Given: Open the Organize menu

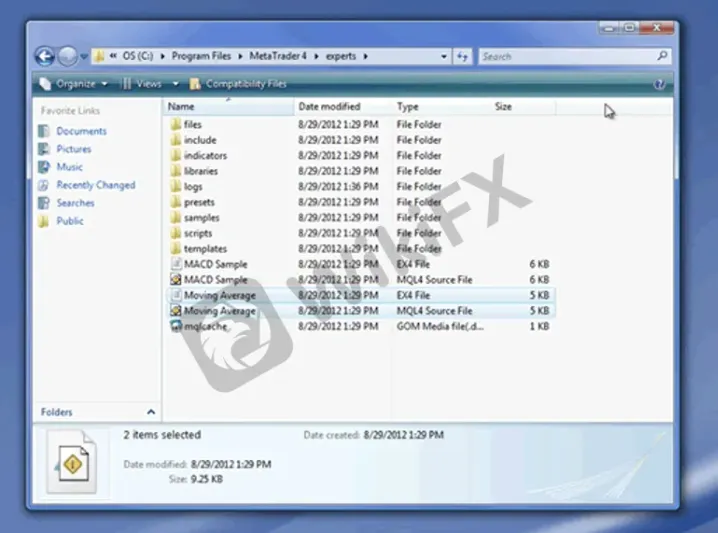Looking at the screenshot, I should [73, 84].
